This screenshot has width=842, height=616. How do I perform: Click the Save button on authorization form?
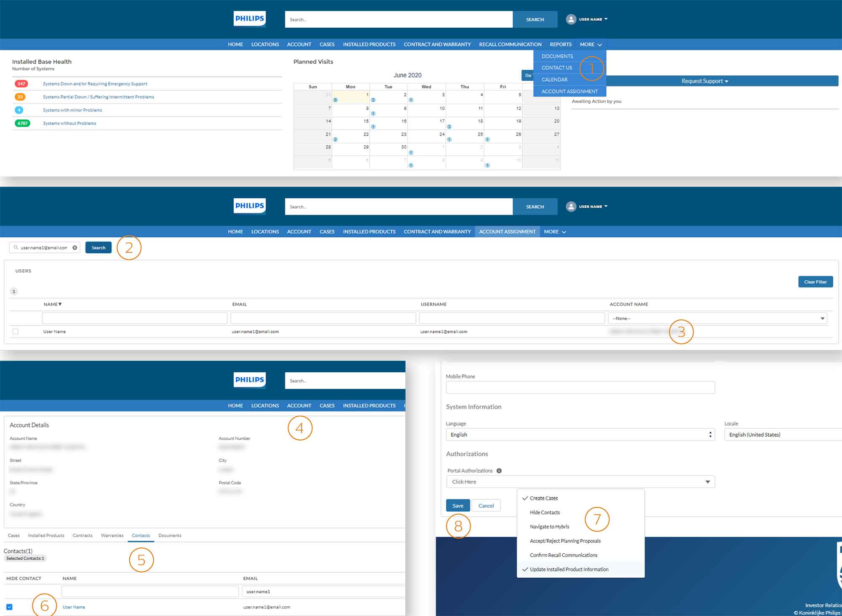click(458, 505)
